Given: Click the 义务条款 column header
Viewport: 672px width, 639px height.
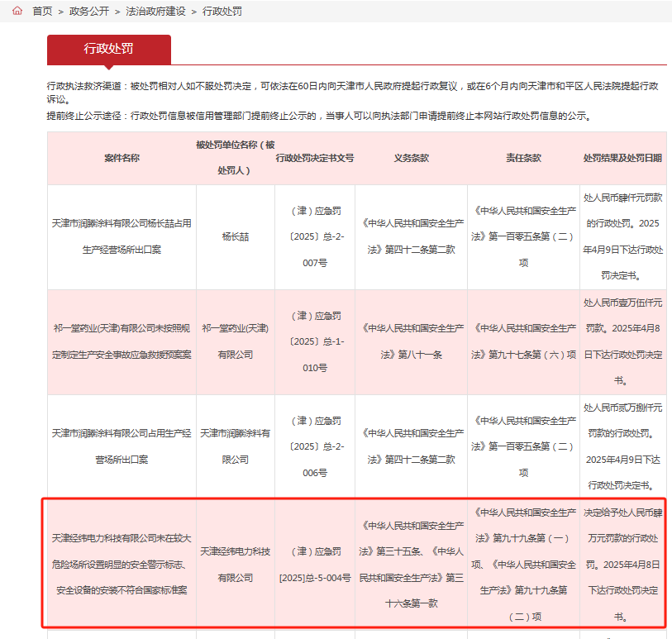Looking at the screenshot, I should tap(411, 158).
